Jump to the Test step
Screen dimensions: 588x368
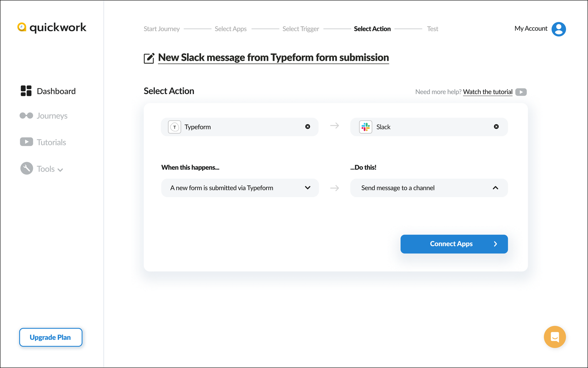(433, 29)
